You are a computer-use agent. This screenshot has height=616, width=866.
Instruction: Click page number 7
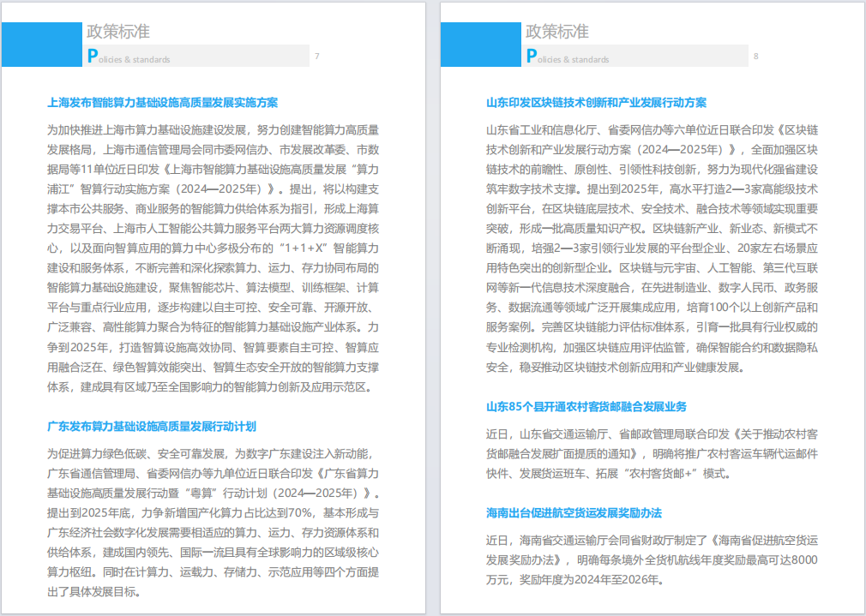(x=317, y=57)
